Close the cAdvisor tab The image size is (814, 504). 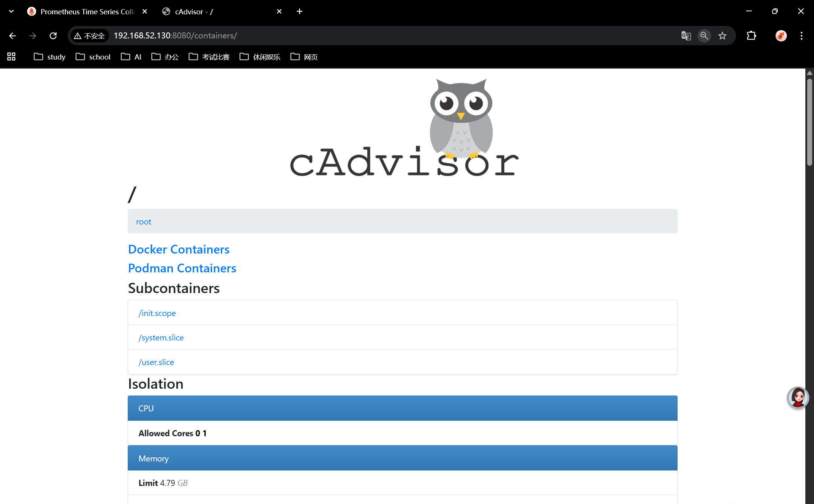pos(279,12)
